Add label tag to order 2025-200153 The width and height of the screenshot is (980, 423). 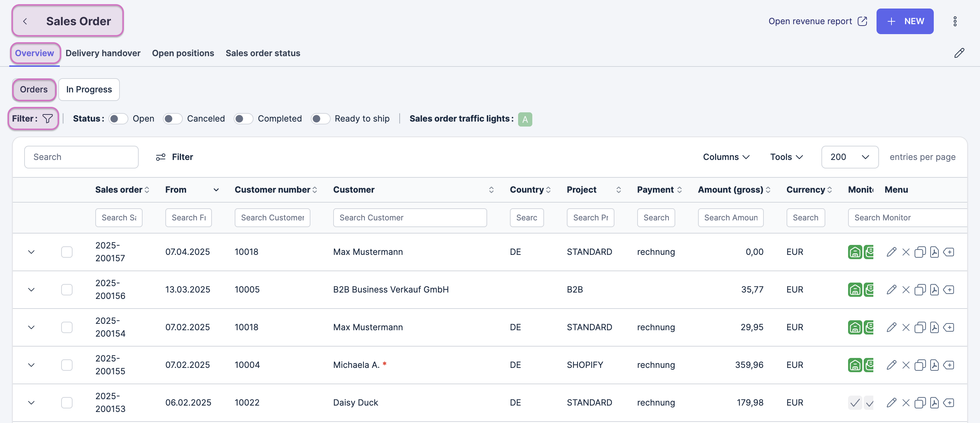949,402
